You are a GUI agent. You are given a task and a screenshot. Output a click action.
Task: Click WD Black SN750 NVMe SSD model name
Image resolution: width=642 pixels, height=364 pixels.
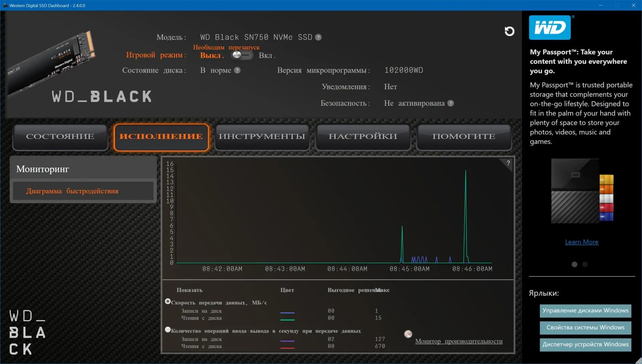tap(256, 37)
